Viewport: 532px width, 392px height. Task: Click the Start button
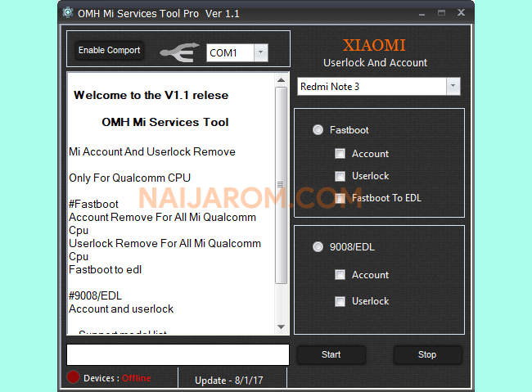(x=331, y=354)
